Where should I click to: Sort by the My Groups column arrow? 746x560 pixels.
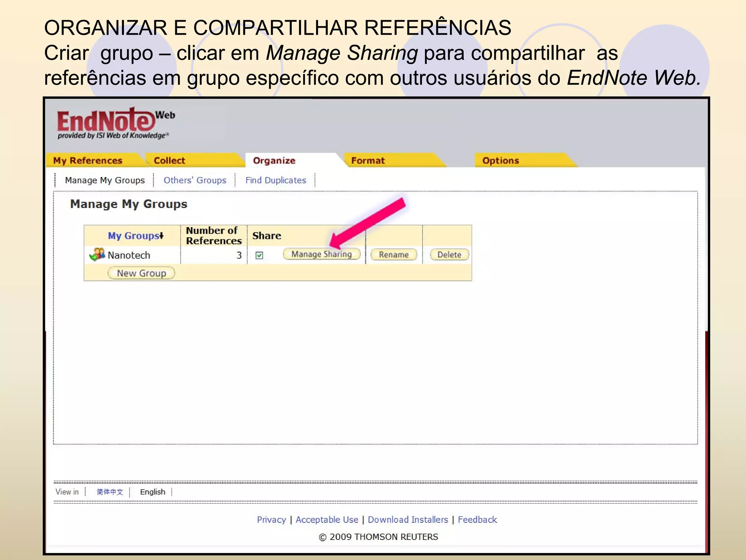161,236
